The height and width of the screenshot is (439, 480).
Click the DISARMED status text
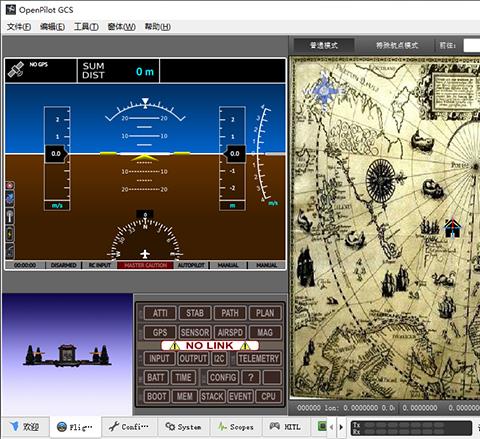pos(64,265)
